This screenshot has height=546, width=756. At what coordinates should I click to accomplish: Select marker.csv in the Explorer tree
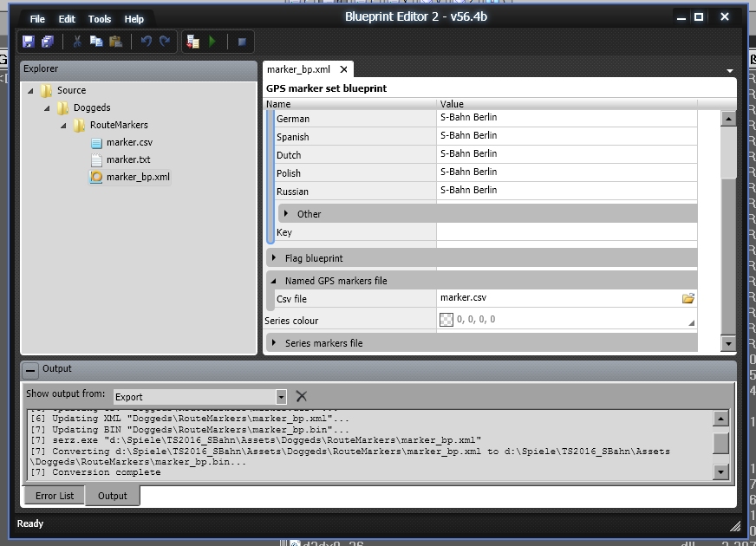129,142
